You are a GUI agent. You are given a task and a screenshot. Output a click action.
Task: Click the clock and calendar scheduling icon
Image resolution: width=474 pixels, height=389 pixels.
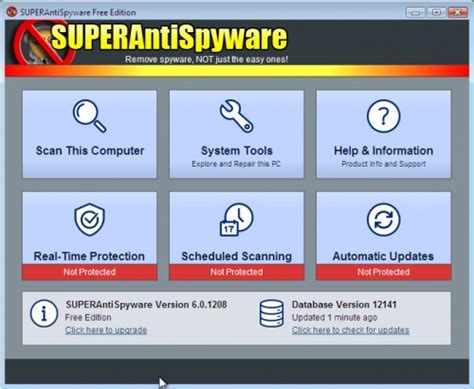click(237, 219)
